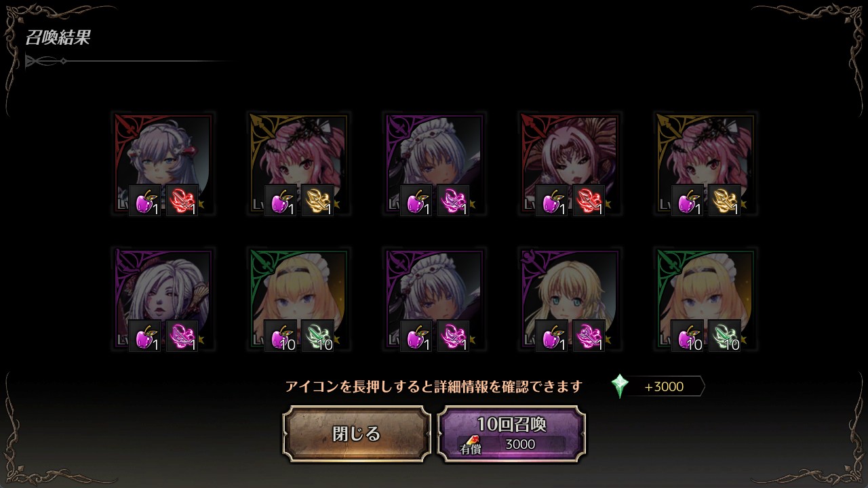Viewport: 868px width, 488px height.
Task: Open the pink-haired girl card with red frame
Action: 570,163
